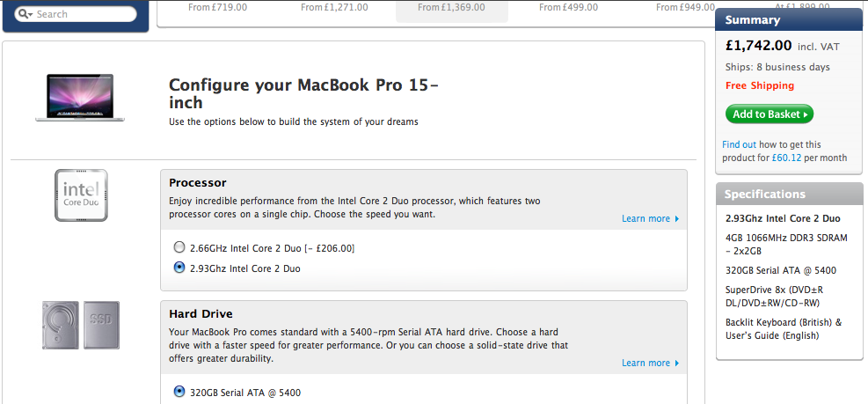Open the search dropdown arrow next to magnifier
868x404 pixels.
(30, 14)
